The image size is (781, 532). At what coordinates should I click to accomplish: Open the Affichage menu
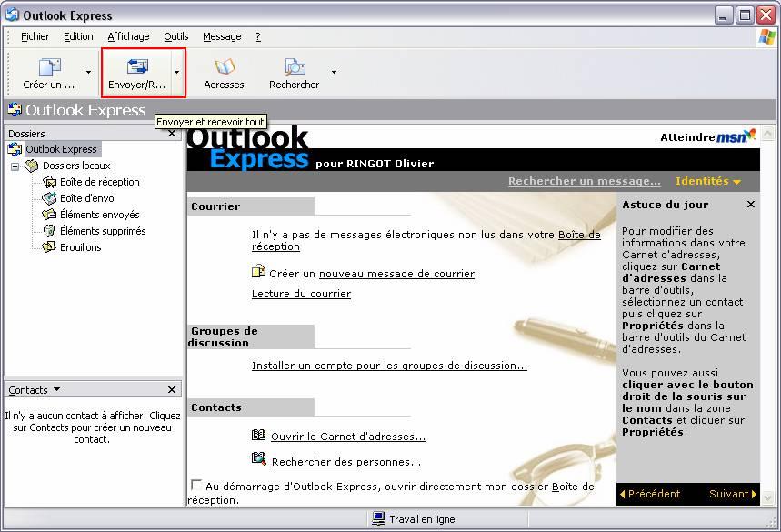click(x=128, y=37)
